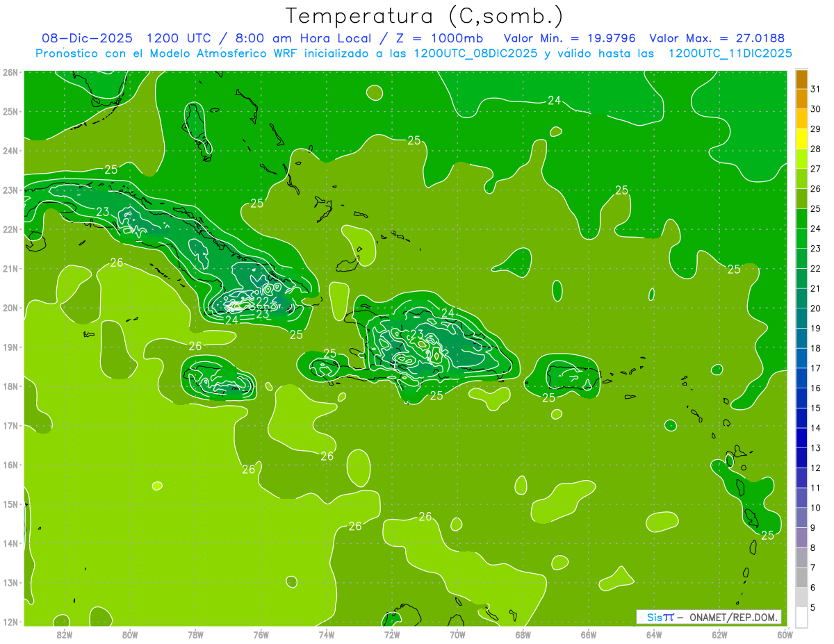This screenshot has width=834, height=644.
Task: Click the "16N" latitude axis label
Action: click(10, 465)
